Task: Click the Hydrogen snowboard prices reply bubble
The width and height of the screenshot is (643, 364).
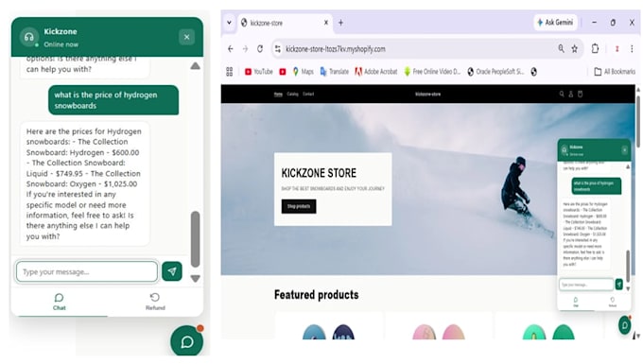Action: point(84,183)
